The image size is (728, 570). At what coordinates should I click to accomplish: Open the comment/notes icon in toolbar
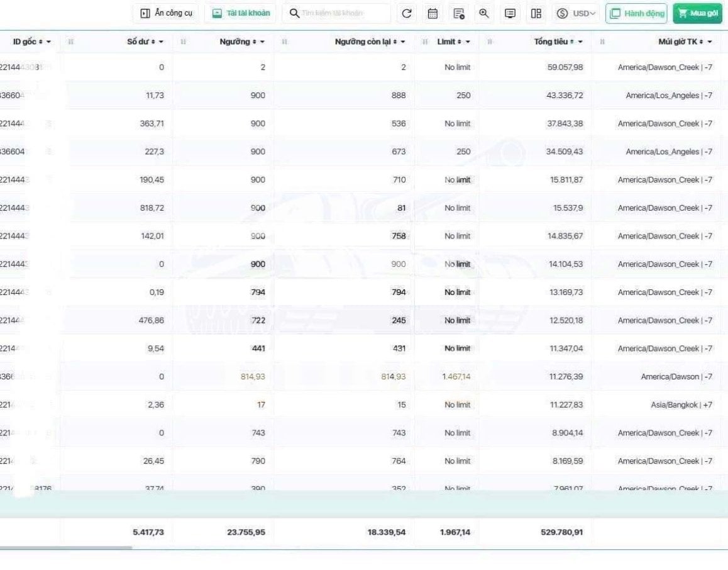point(510,13)
